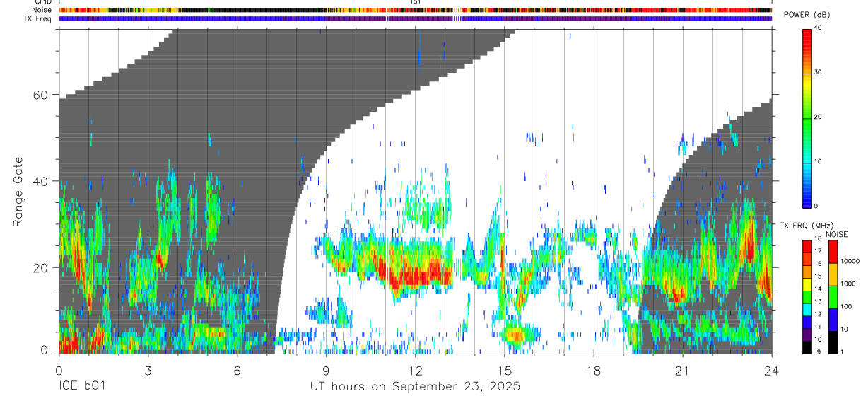Click the TX Freq strip above the plot
This screenshot has height=401, width=868.
coord(415,18)
